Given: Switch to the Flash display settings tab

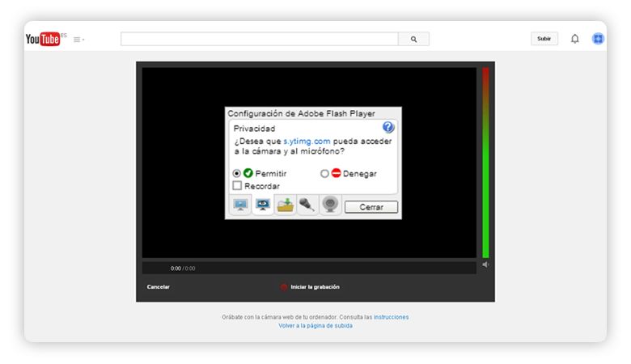Looking at the screenshot, I should 240,205.
